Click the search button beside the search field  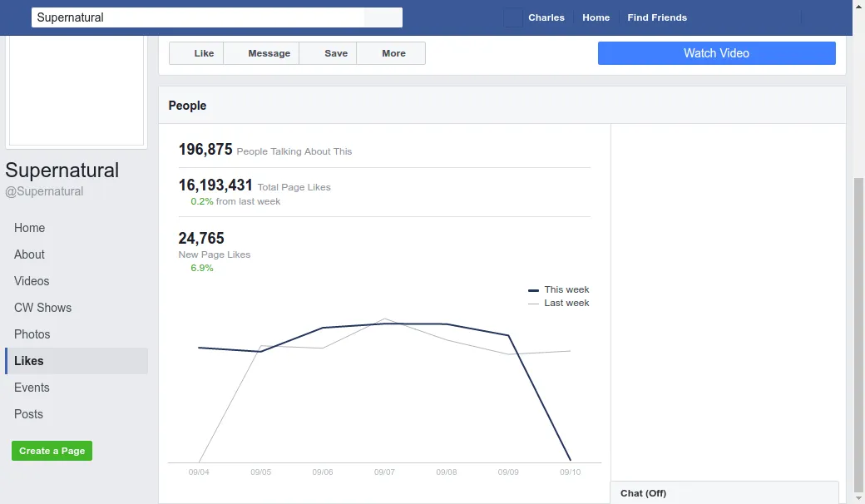(x=383, y=17)
